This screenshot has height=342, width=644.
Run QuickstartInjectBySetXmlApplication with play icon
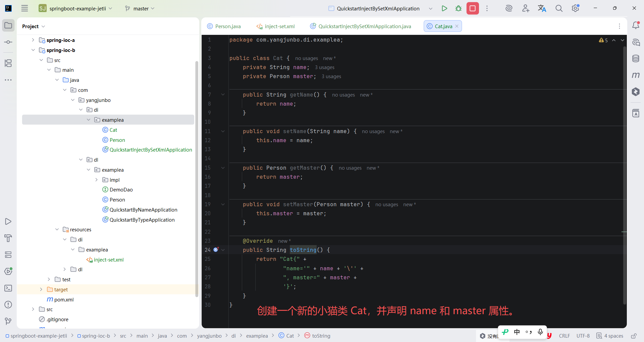(x=444, y=8)
